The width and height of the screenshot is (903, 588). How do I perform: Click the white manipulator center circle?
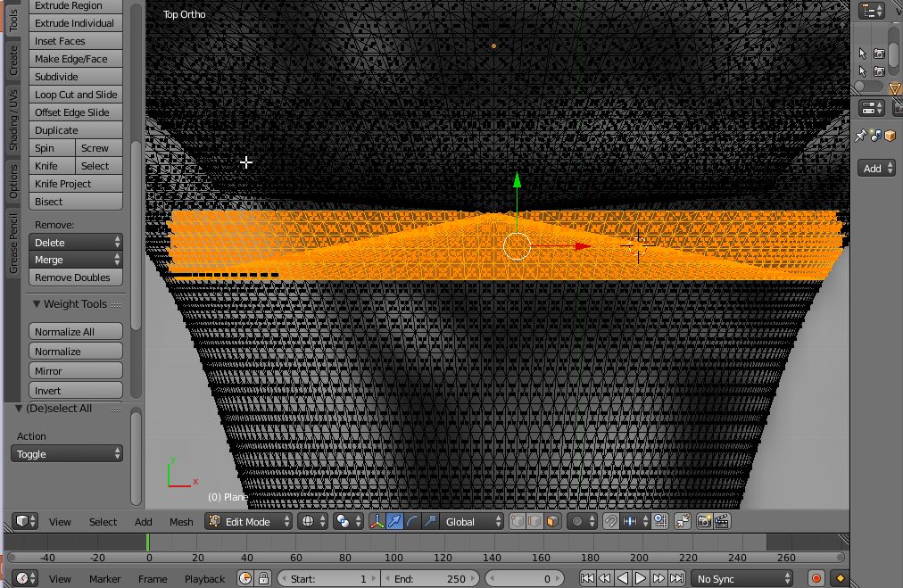point(517,246)
